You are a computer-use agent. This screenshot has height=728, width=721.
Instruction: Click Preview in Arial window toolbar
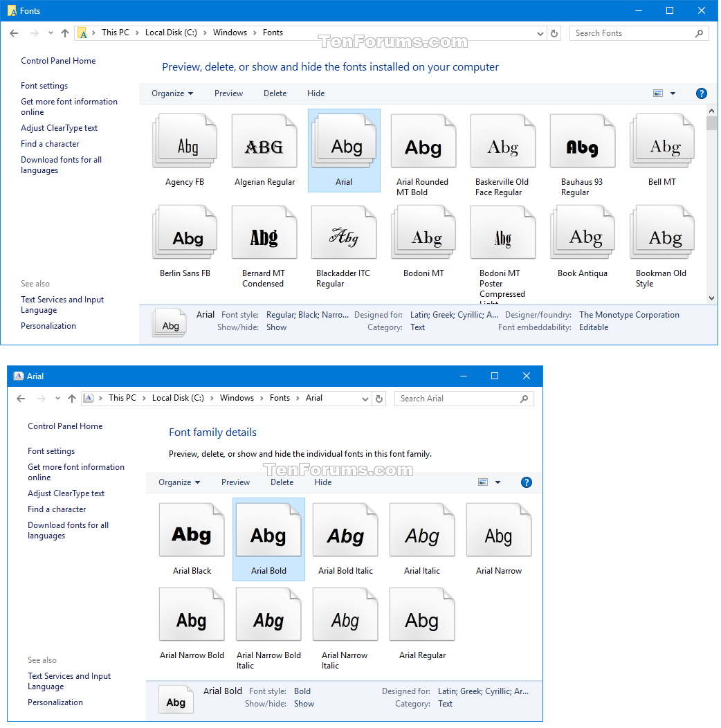235,482
